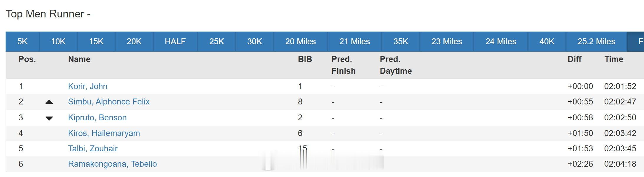Show the 20K split results
The height and width of the screenshot is (177, 644).
(134, 42)
